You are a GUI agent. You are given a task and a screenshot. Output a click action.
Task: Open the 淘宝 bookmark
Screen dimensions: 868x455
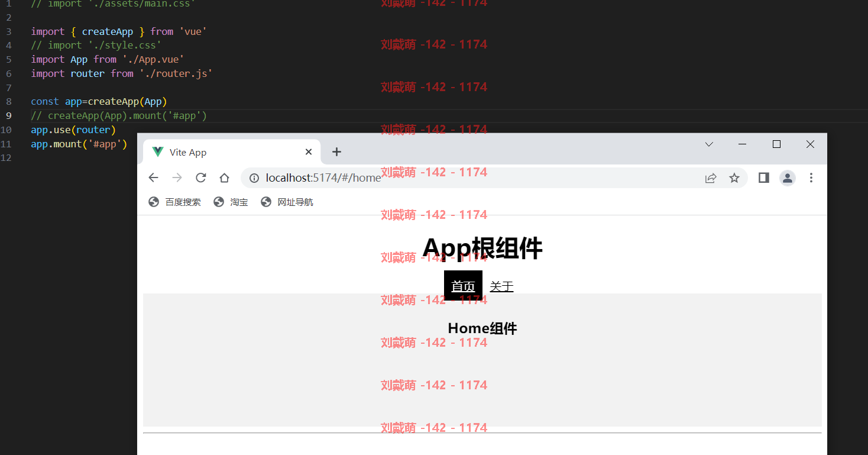point(231,202)
